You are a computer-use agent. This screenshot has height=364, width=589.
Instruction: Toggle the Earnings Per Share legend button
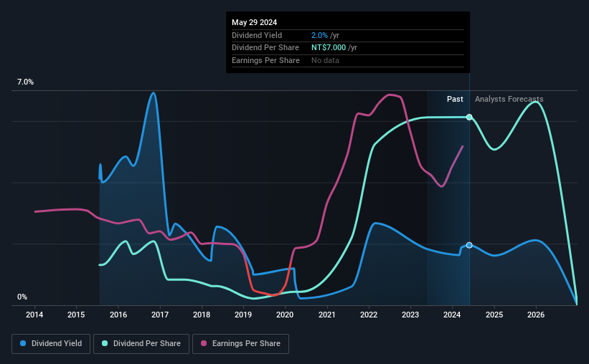pyautogui.click(x=241, y=344)
